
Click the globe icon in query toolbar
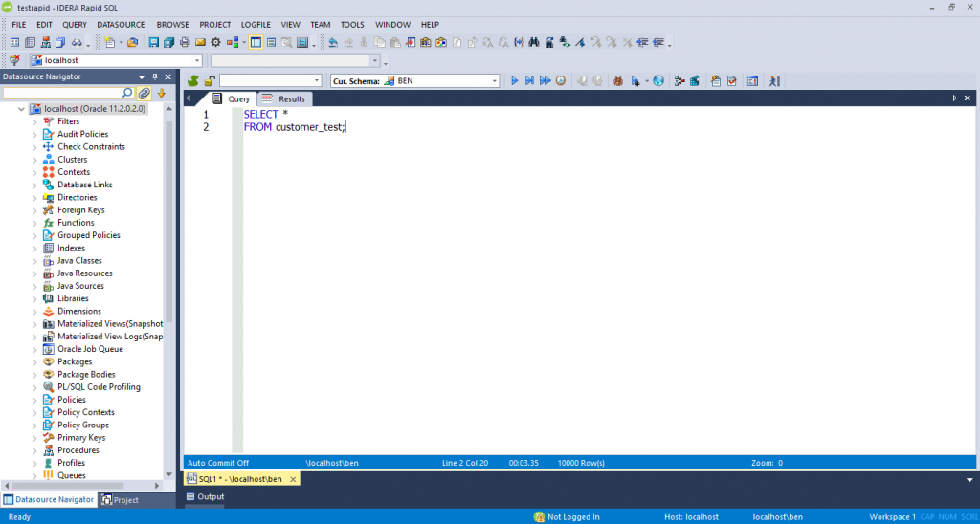(x=658, y=81)
